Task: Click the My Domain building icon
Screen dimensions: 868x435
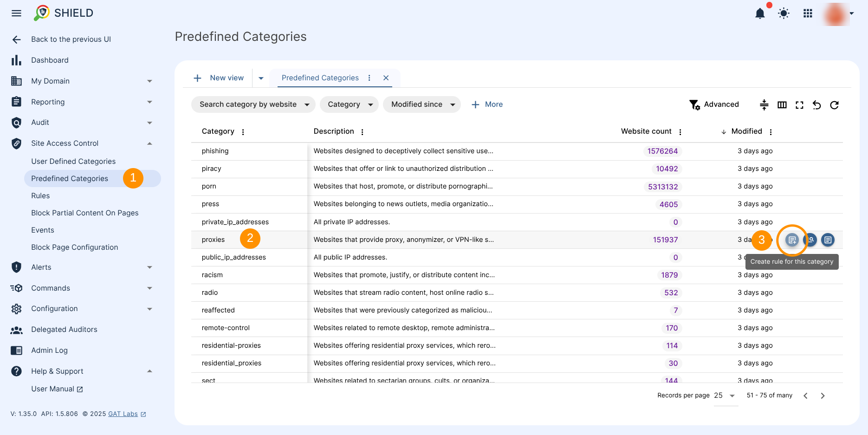Action: click(x=16, y=81)
